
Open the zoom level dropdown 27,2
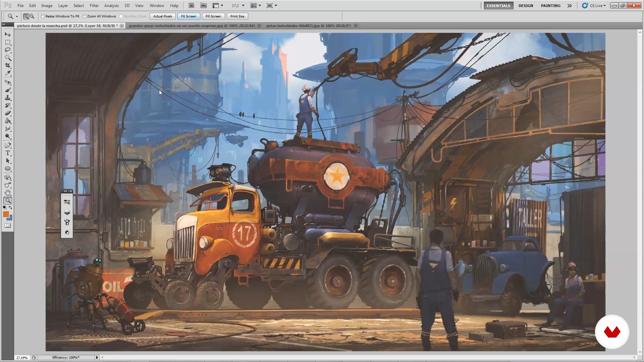[243, 6]
